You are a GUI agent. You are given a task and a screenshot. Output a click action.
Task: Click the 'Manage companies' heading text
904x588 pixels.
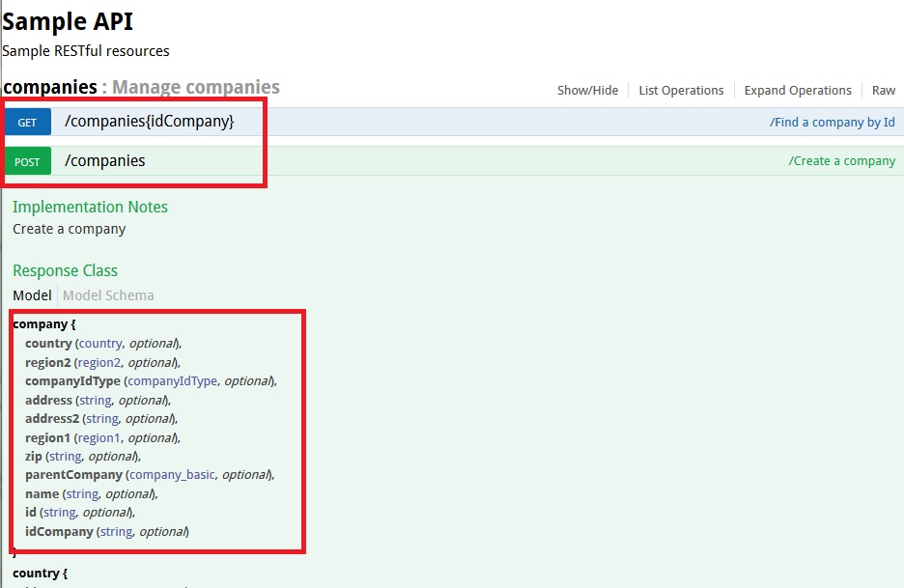coord(195,87)
